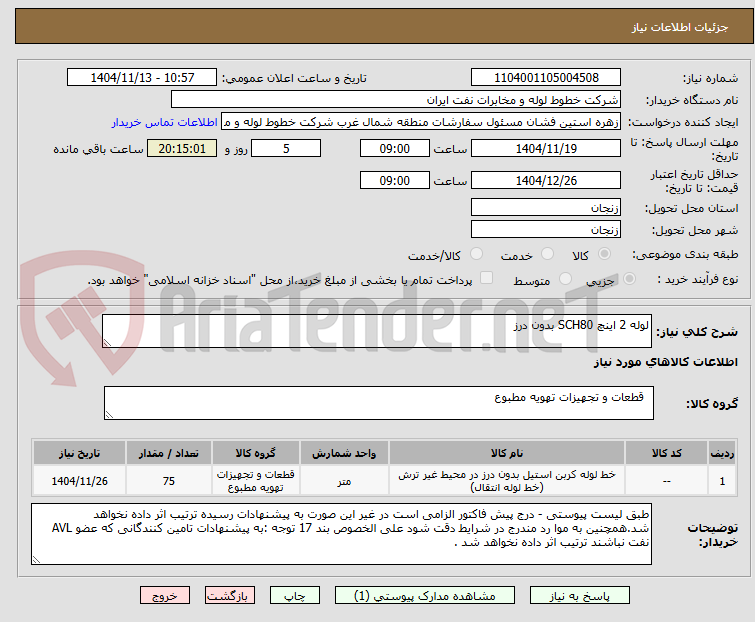Select the کالا/خدمت radio button
This screenshot has height=622, width=755.
(x=476, y=254)
